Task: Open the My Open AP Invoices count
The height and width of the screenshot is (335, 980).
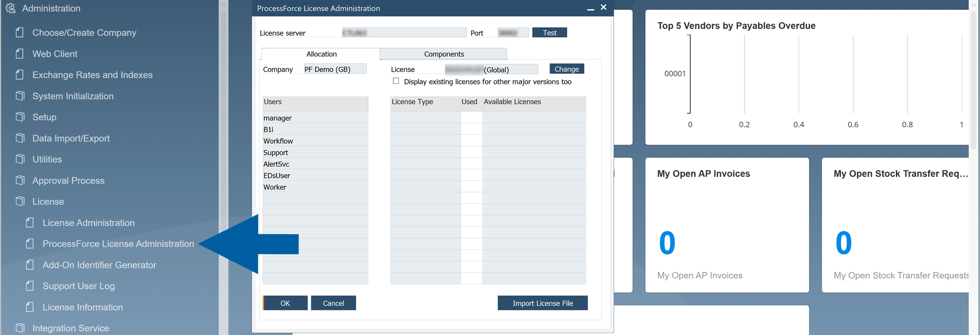Action: pyautogui.click(x=667, y=243)
